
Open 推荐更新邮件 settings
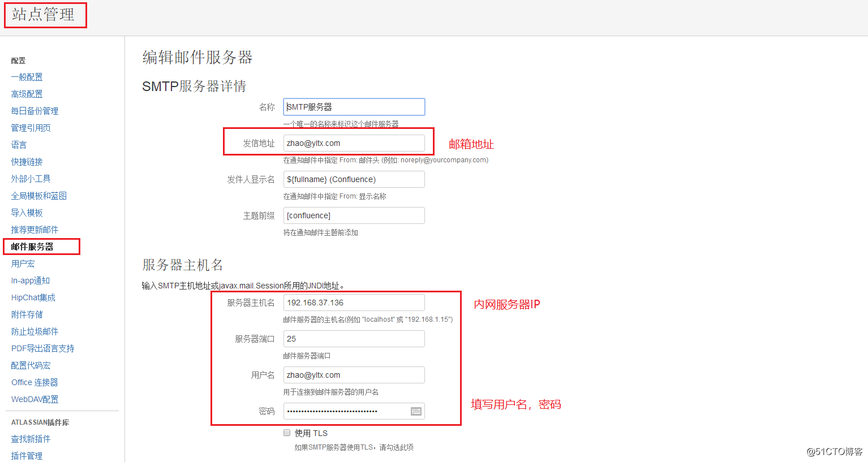pos(35,230)
